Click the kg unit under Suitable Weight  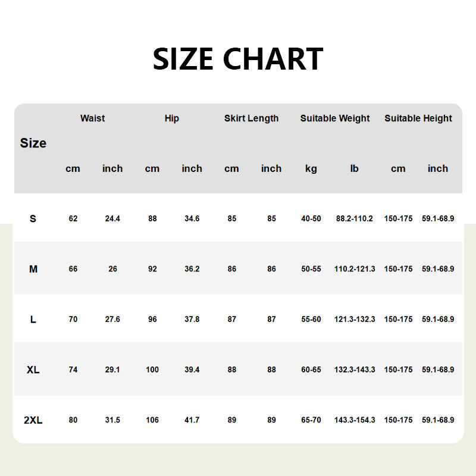point(311,168)
